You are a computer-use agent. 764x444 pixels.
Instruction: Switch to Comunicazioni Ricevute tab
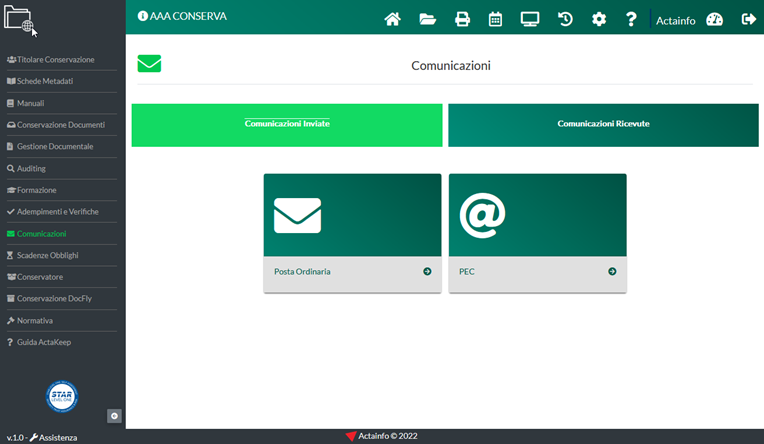(603, 125)
